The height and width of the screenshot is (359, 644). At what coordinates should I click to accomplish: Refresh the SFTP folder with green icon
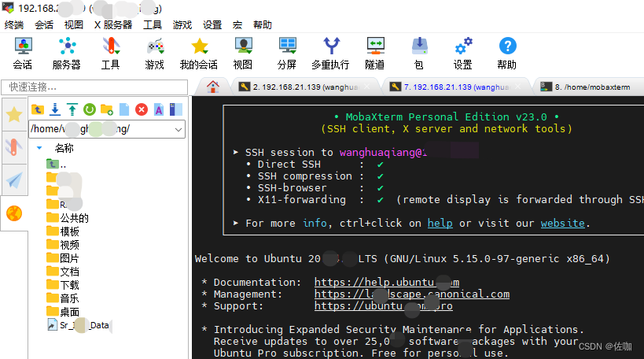90,109
